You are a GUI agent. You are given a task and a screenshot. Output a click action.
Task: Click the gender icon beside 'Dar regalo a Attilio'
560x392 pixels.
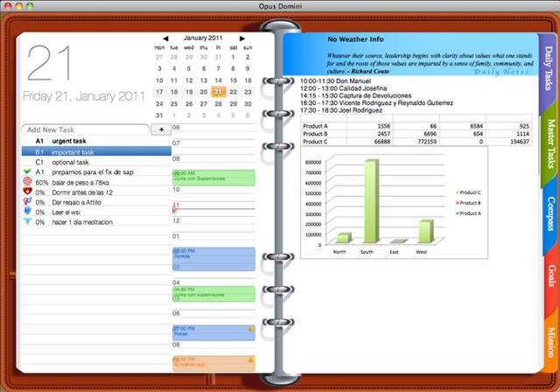coord(27,202)
